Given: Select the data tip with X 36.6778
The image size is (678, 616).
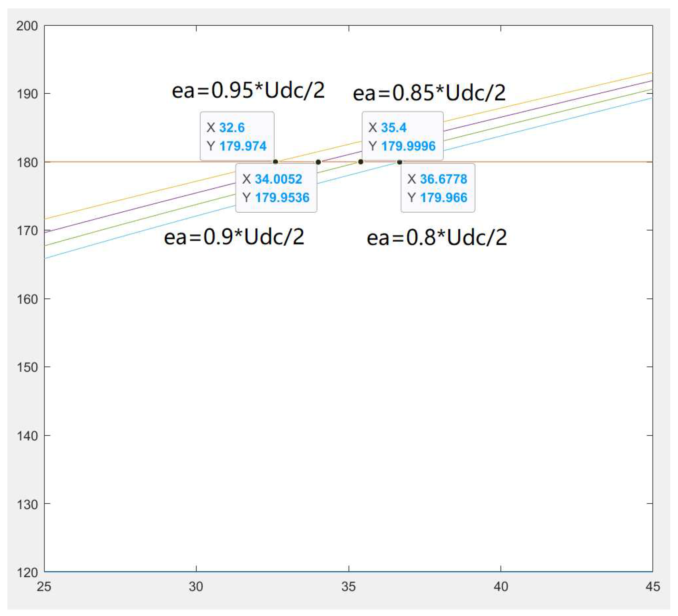Looking at the screenshot, I should click(x=438, y=188).
